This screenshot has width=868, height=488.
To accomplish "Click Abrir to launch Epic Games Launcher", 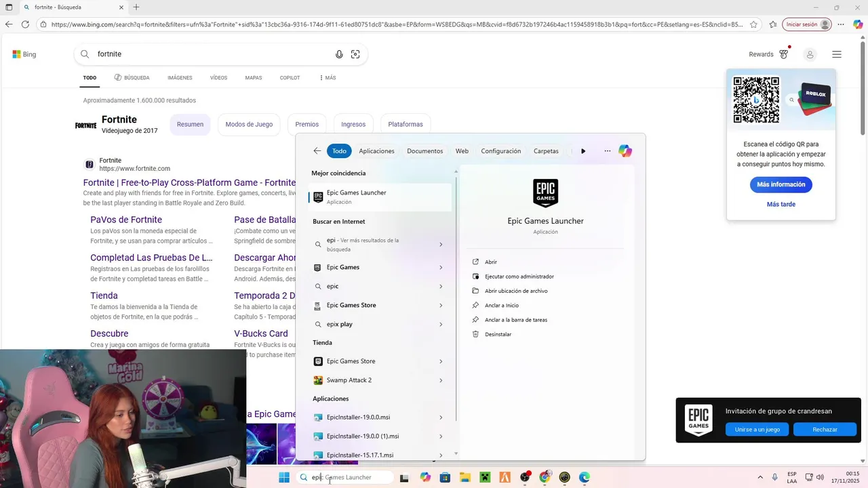I will point(491,262).
